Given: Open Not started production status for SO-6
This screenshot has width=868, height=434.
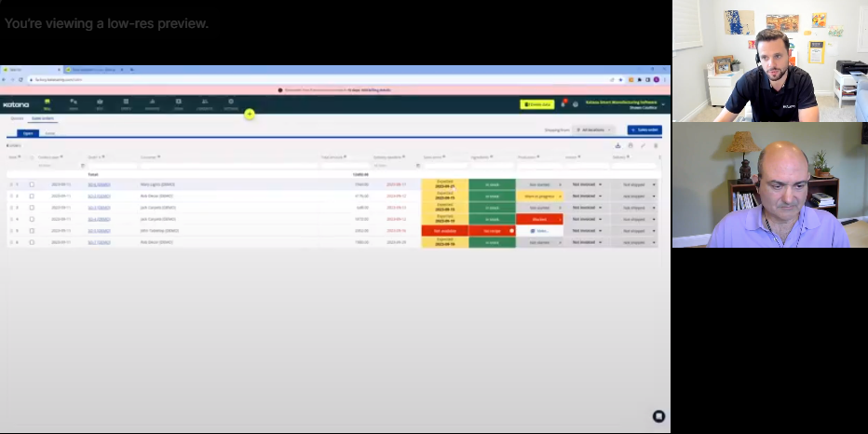Looking at the screenshot, I should (x=540, y=184).
